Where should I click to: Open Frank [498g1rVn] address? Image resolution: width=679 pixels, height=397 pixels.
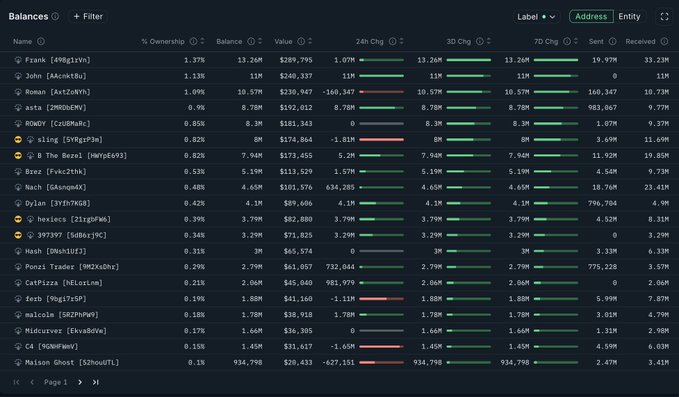pyautogui.click(x=58, y=60)
